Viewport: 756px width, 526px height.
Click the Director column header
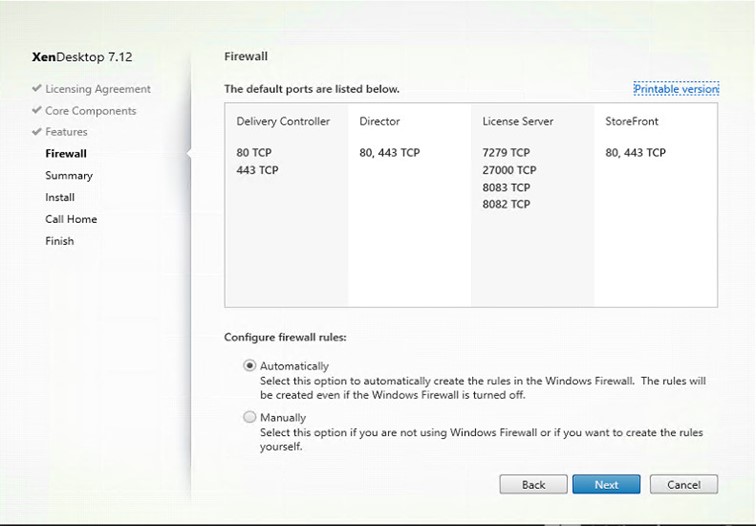379,121
